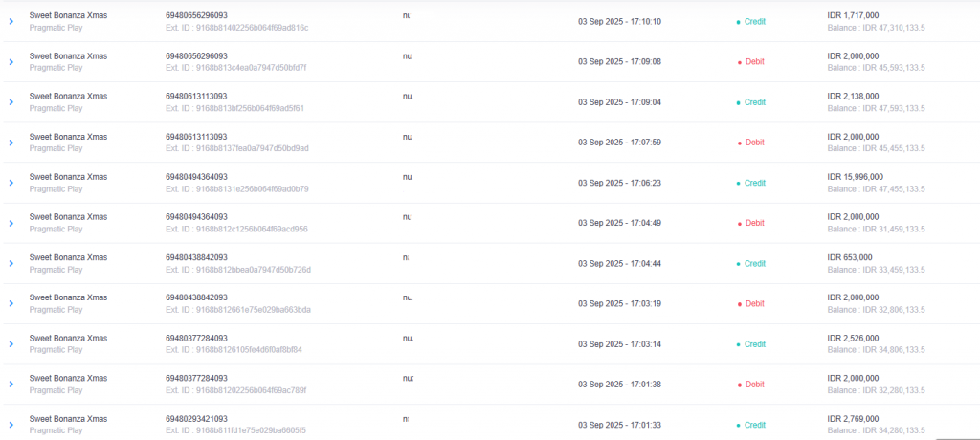Click the IDR 1,717,000 amount

[x=853, y=15]
